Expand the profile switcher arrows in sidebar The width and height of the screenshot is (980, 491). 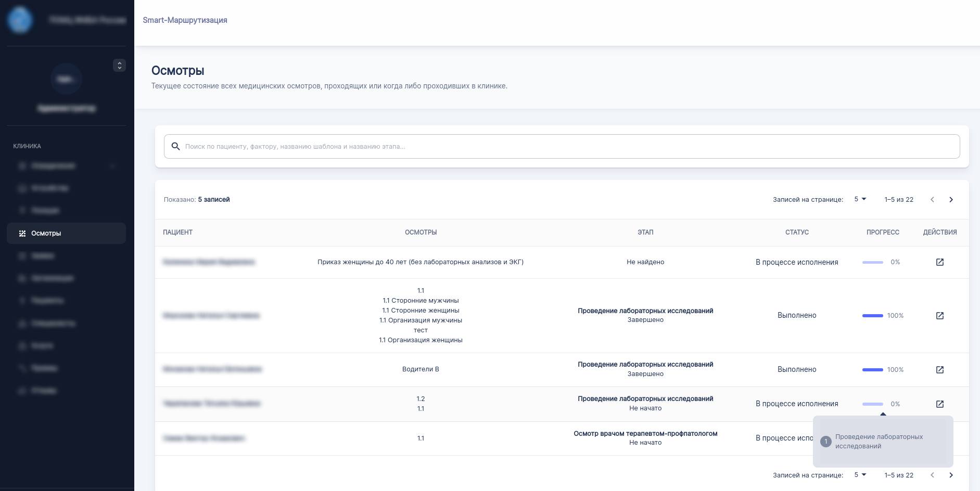tap(119, 66)
